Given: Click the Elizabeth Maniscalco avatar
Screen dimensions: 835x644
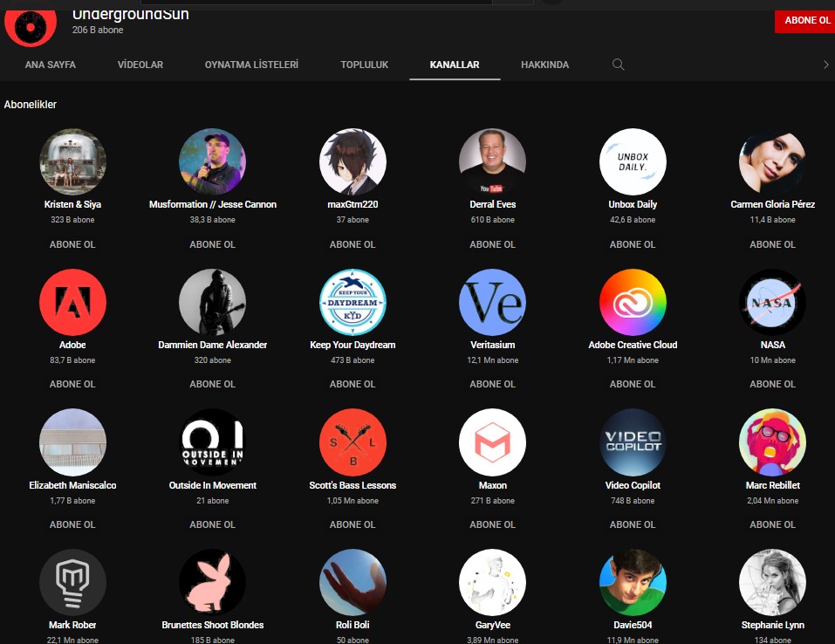Looking at the screenshot, I should tap(73, 442).
